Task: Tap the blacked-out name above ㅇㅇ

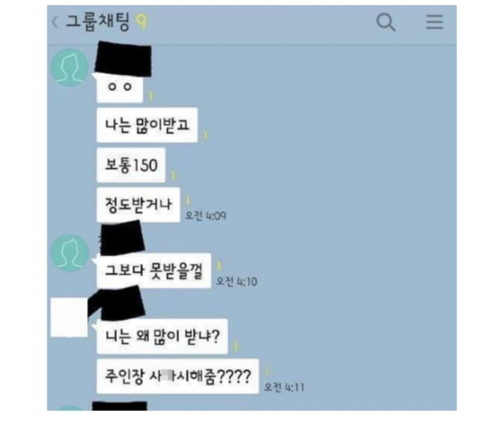Action: coord(123,59)
